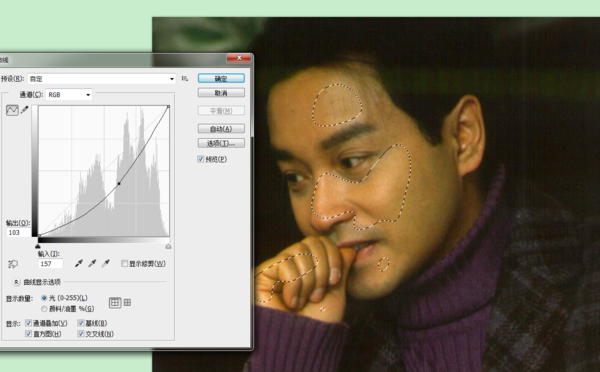Open the preset options menu icon

(185, 78)
